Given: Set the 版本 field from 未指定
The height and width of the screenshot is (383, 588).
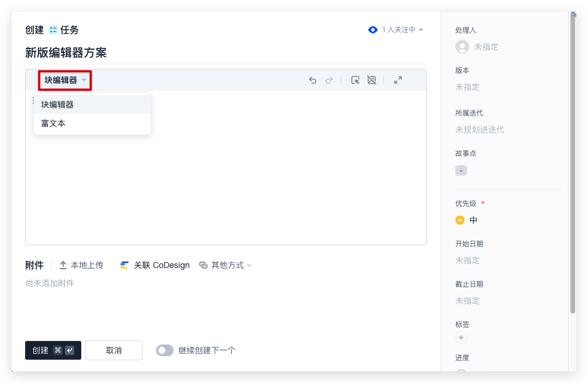Looking at the screenshot, I should point(467,88).
